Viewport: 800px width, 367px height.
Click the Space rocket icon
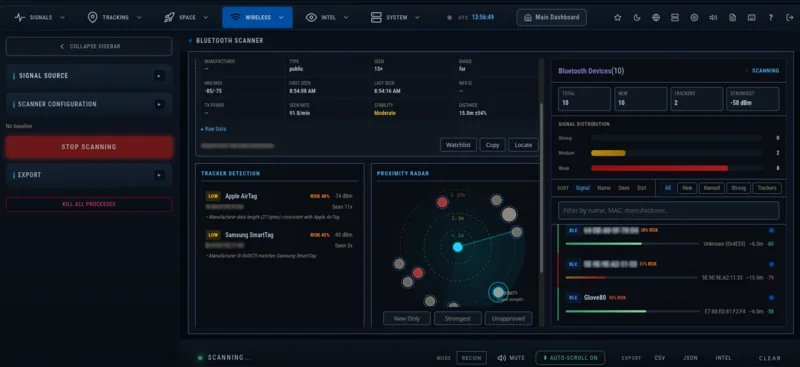(x=169, y=17)
